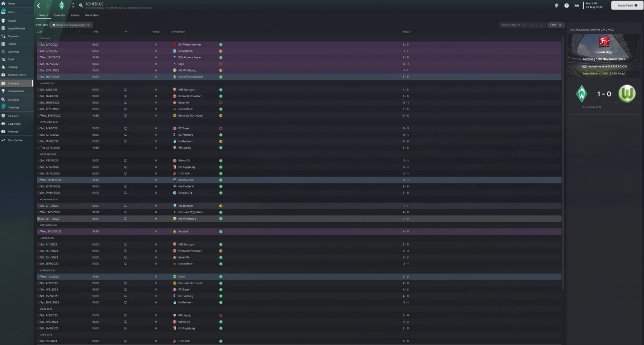This screenshot has width=644, height=345.
Task: Click the search magnifier icon
Action: tap(81, 6)
